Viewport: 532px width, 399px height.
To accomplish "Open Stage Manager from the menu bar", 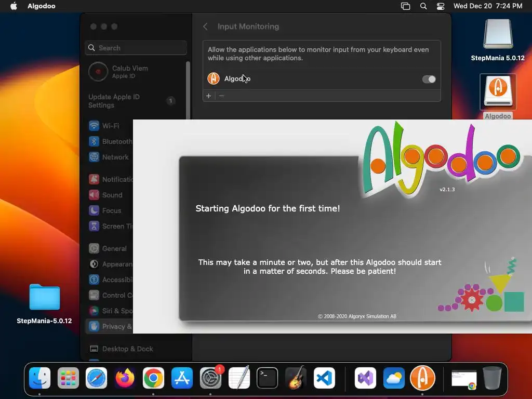I will tap(405, 6).
